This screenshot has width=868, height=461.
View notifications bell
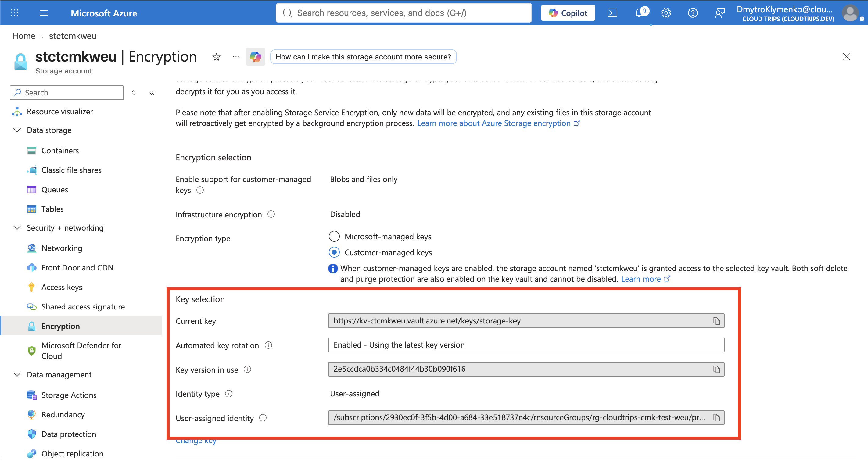click(x=640, y=13)
